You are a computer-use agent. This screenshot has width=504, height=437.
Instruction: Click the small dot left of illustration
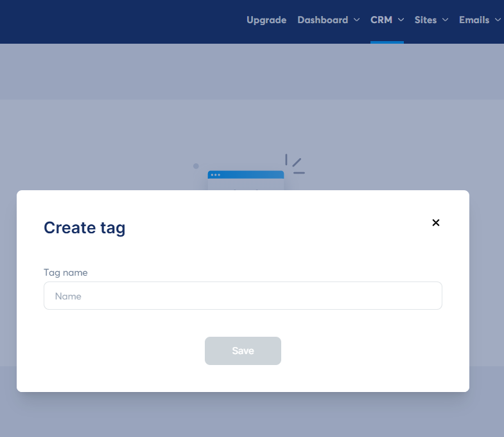pos(196,166)
